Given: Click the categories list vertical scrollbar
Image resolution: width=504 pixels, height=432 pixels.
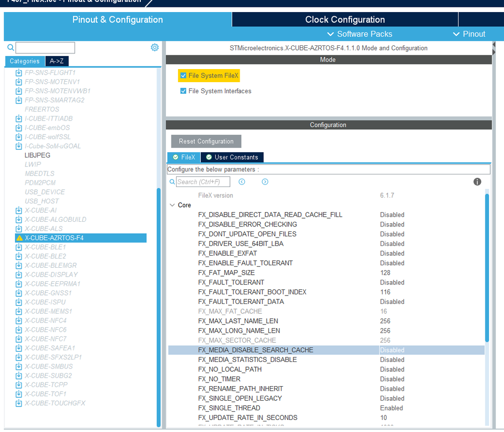Looking at the screenshot, I should (x=158, y=307).
